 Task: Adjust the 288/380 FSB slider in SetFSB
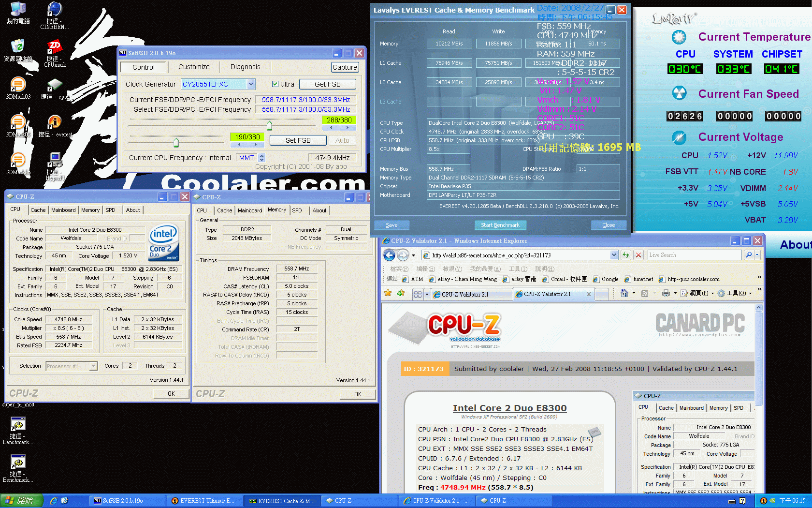270,126
